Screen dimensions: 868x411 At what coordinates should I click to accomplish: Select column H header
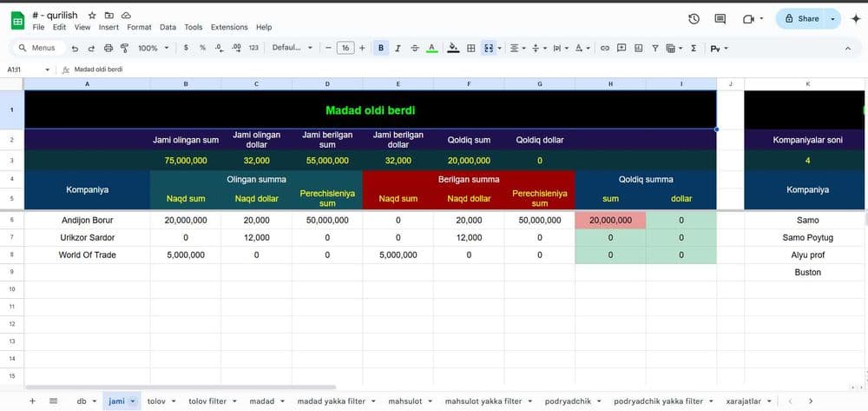coord(610,84)
